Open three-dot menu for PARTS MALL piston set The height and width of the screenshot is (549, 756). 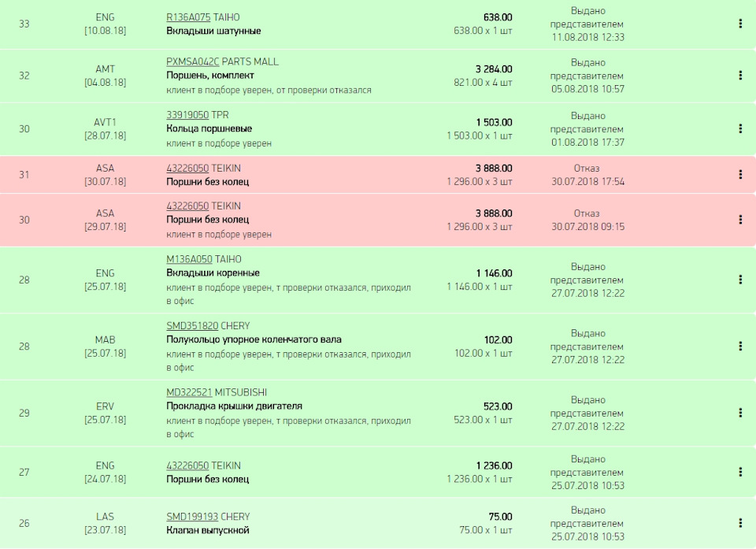(x=740, y=76)
